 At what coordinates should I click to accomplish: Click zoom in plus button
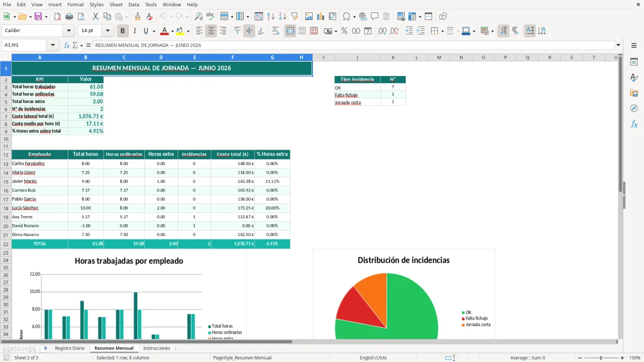pyautogui.click(x=623, y=358)
